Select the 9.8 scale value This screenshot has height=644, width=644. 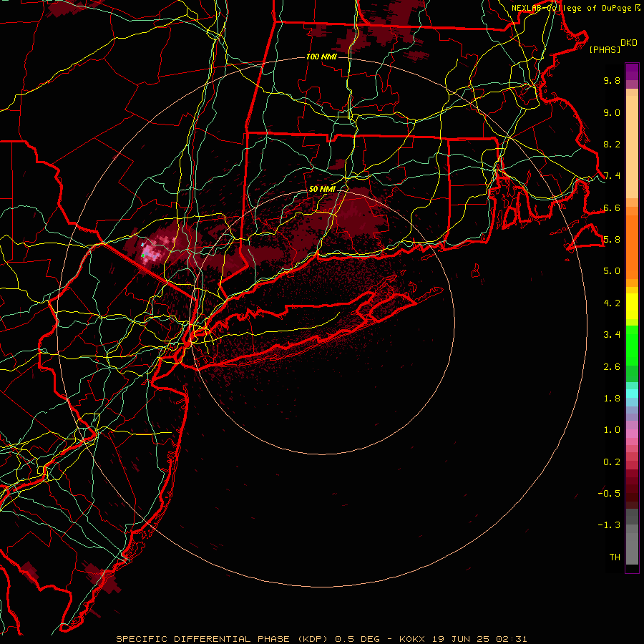click(612, 80)
